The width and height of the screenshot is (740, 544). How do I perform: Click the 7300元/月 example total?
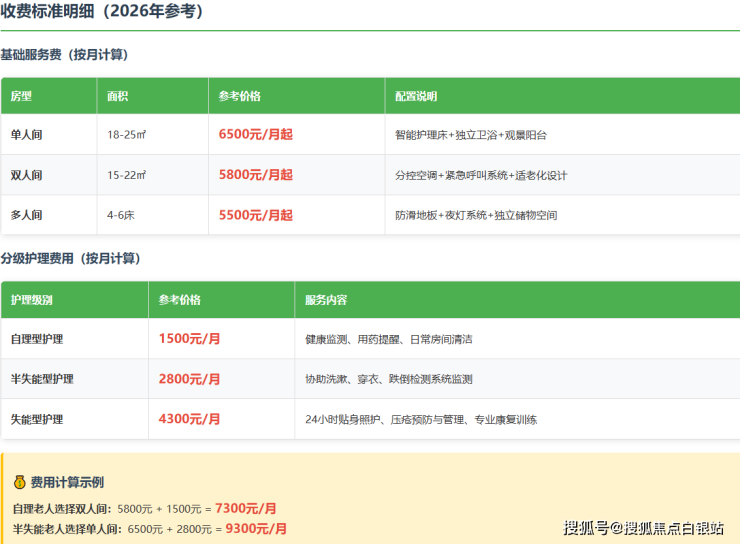[x=246, y=508]
